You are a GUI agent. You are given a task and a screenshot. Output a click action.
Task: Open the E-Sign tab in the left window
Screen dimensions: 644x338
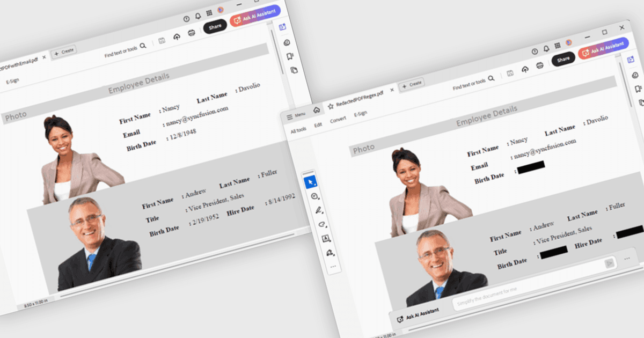coord(12,82)
